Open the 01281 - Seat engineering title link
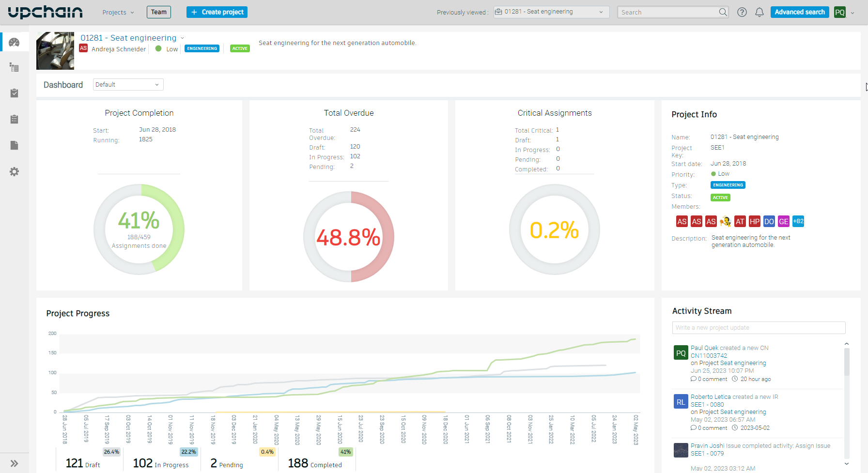The image size is (868, 473). 128,38
